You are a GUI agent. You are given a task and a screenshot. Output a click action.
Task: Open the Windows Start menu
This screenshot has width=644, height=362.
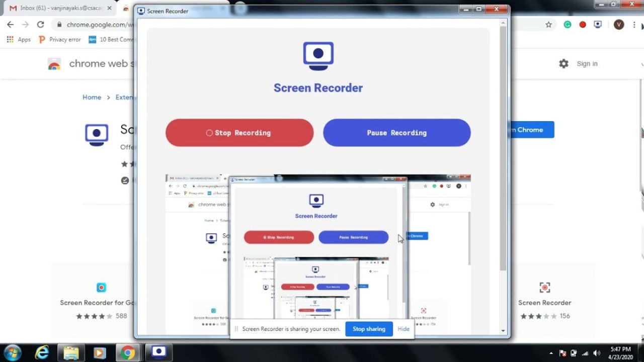(12, 352)
